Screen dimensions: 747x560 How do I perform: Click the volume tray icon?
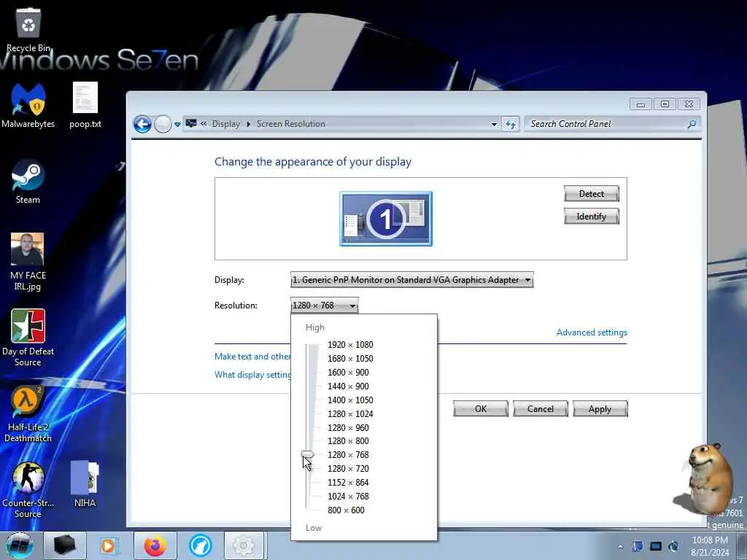pyautogui.click(x=673, y=545)
